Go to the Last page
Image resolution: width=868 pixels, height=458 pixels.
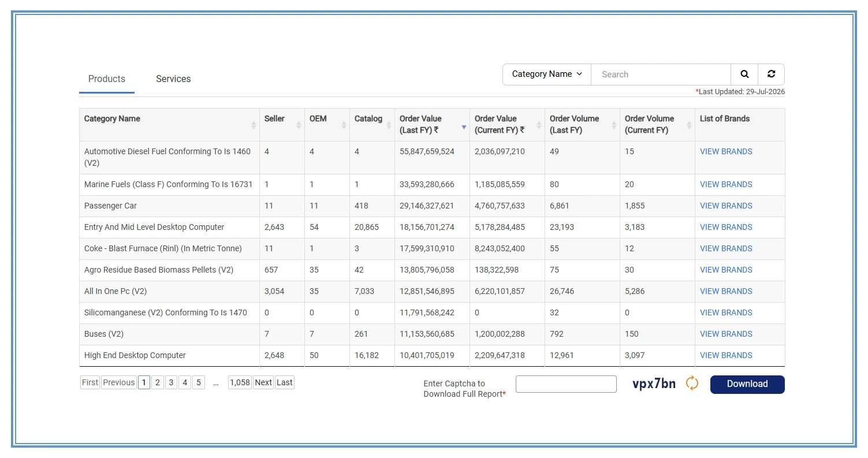coord(285,382)
